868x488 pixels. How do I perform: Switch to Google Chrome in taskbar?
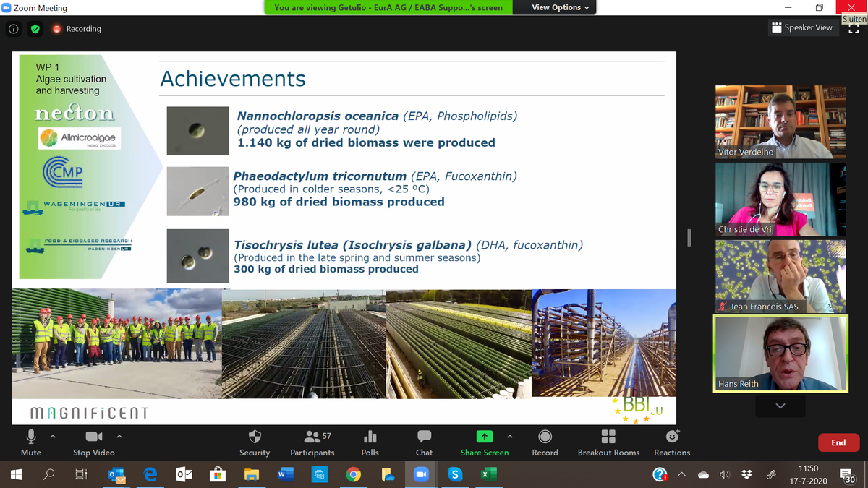pos(353,474)
